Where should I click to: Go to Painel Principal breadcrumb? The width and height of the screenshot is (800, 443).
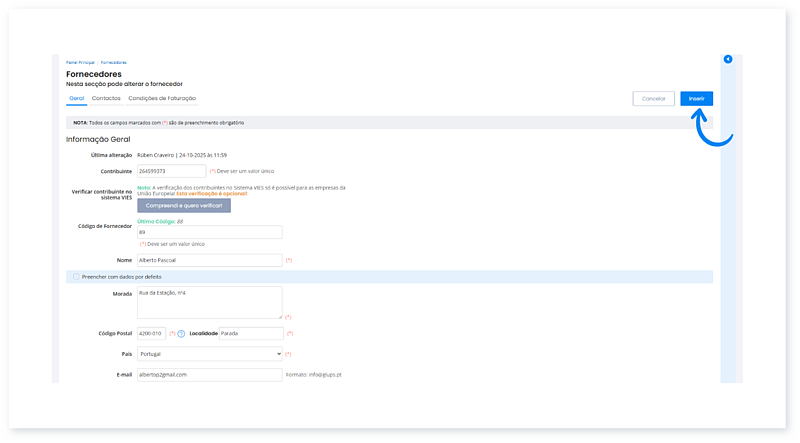coord(79,62)
